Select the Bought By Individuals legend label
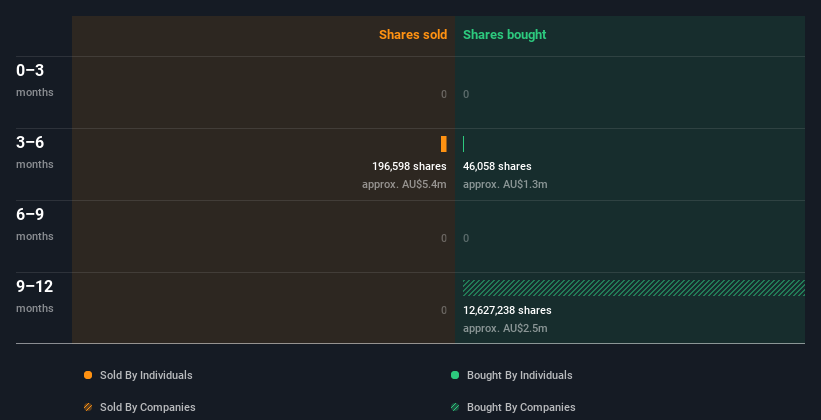This screenshot has height=420, width=821. pyautogui.click(x=519, y=375)
